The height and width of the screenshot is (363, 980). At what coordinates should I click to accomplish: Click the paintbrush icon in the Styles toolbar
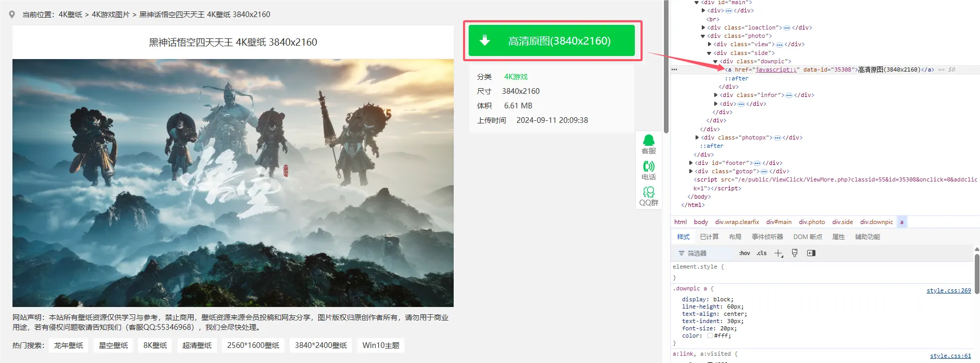(x=795, y=253)
